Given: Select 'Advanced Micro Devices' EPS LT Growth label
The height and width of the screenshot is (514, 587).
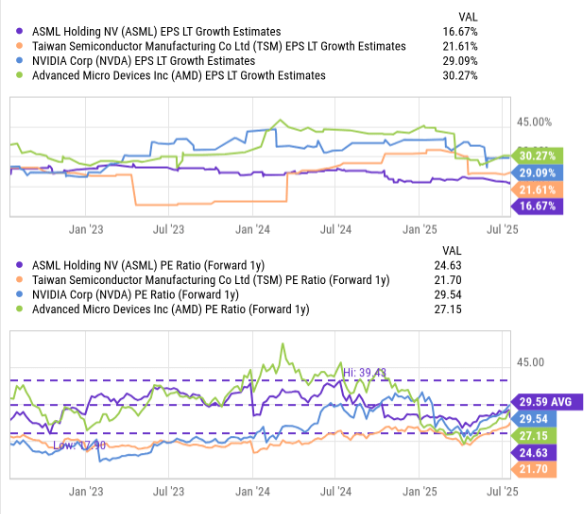Looking at the screenshot, I should click(179, 75).
